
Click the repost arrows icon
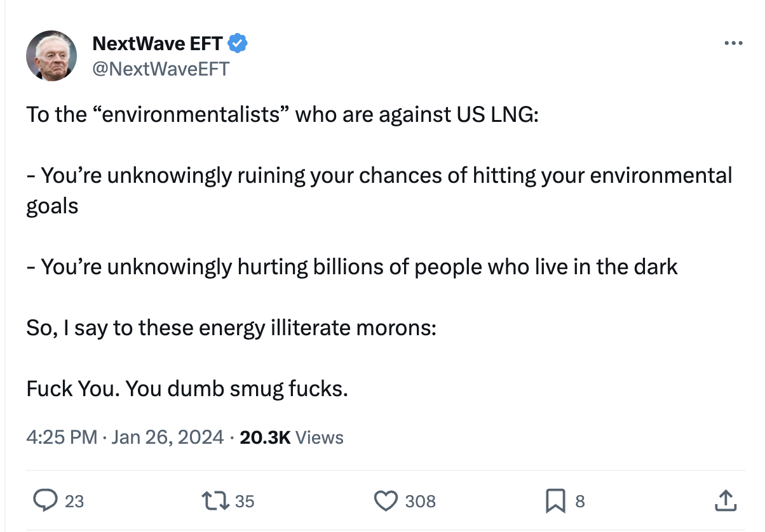click(217, 501)
